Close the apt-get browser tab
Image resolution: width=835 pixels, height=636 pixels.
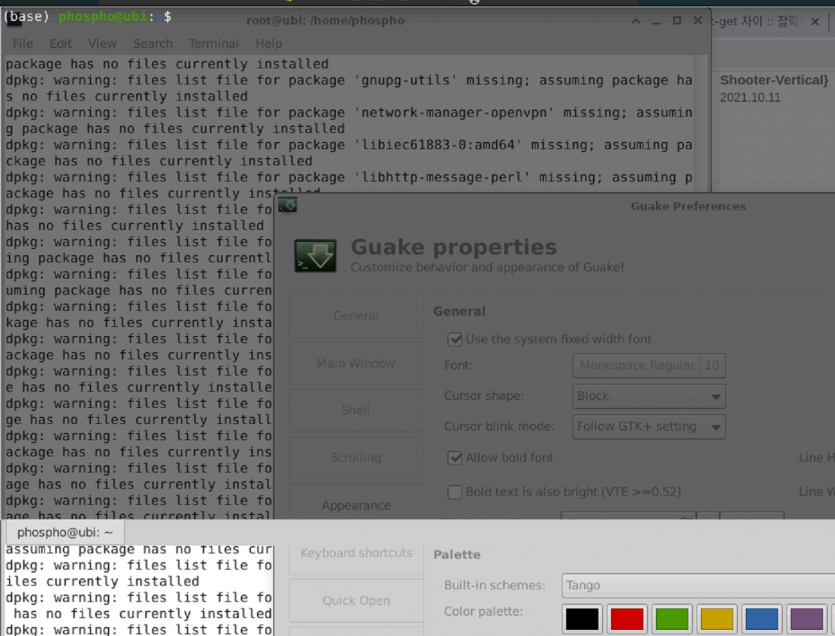coord(815,22)
